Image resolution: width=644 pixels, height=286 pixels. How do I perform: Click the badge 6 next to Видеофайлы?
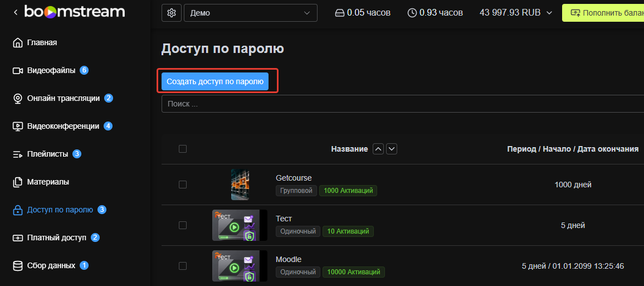coord(84,70)
